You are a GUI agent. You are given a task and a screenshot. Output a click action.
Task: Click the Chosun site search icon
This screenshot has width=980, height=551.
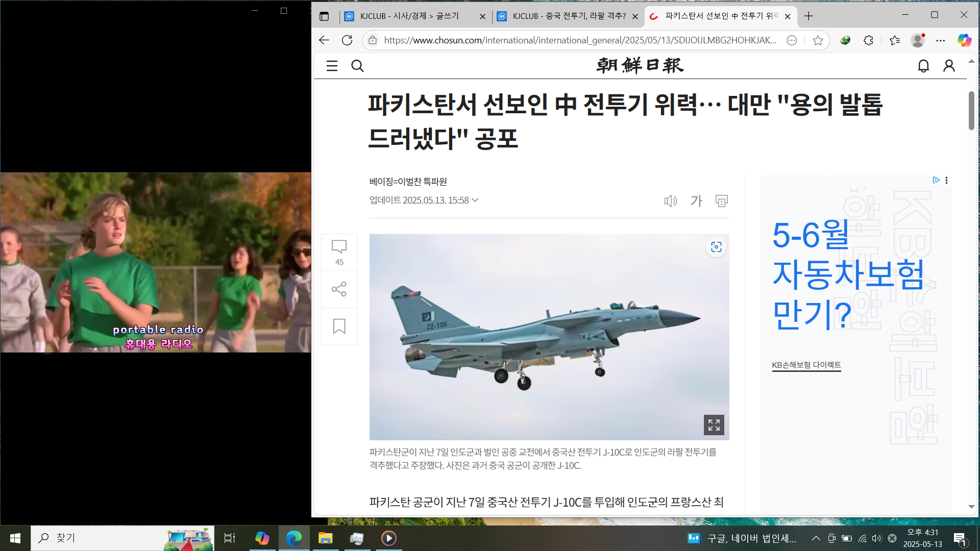click(x=357, y=66)
